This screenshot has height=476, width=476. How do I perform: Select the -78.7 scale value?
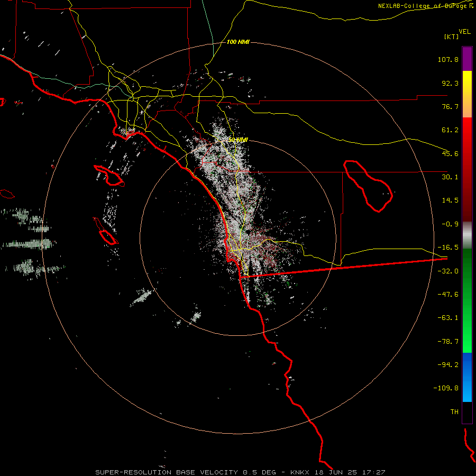[448, 342]
